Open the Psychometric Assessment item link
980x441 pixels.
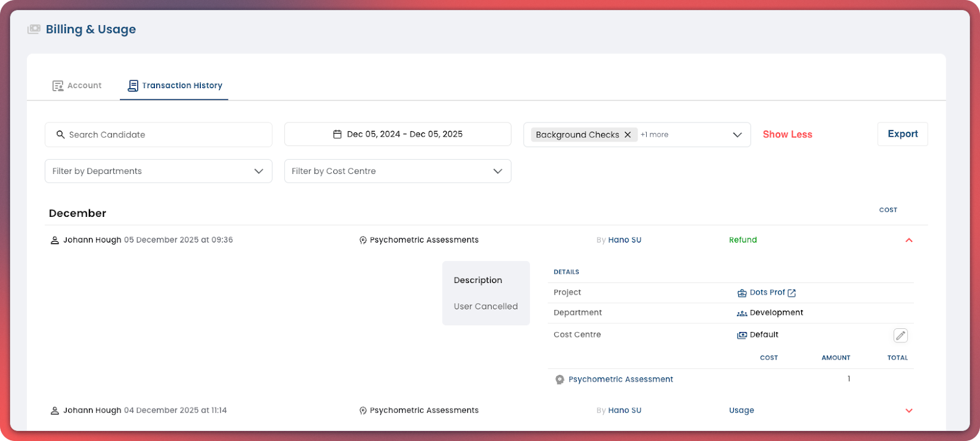[620, 379]
